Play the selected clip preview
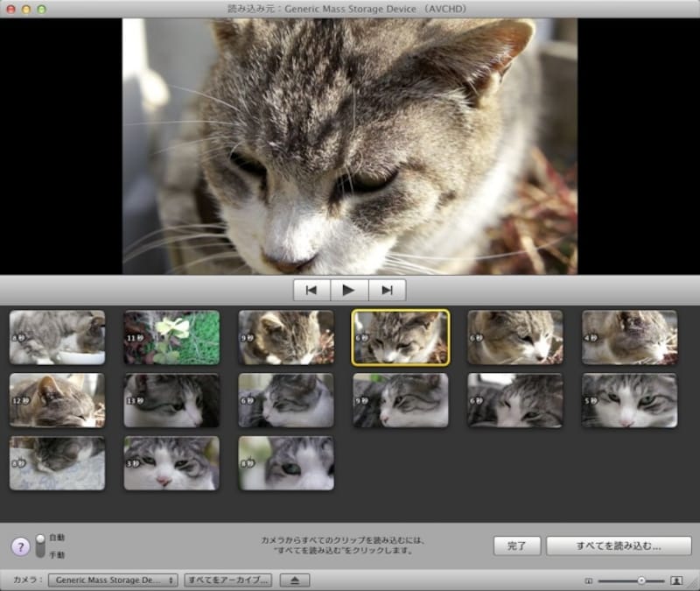Viewport: 700px width, 591px height. tap(349, 290)
